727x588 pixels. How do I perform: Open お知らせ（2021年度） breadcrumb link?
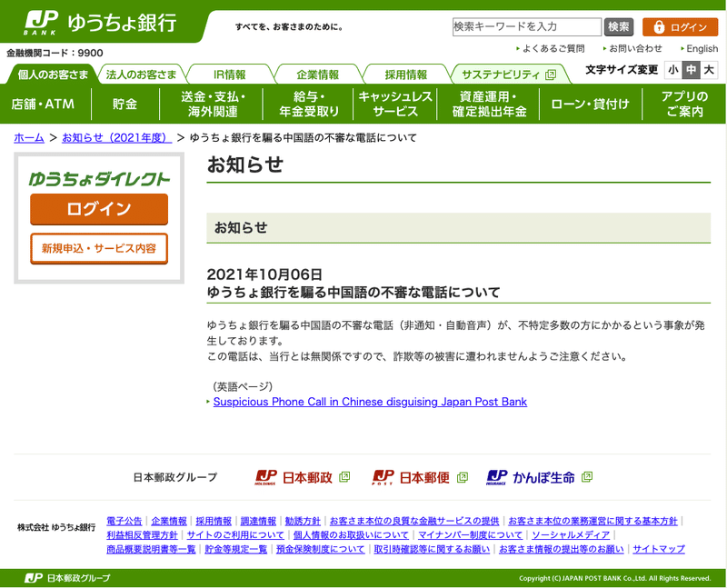click(x=117, y=138)
